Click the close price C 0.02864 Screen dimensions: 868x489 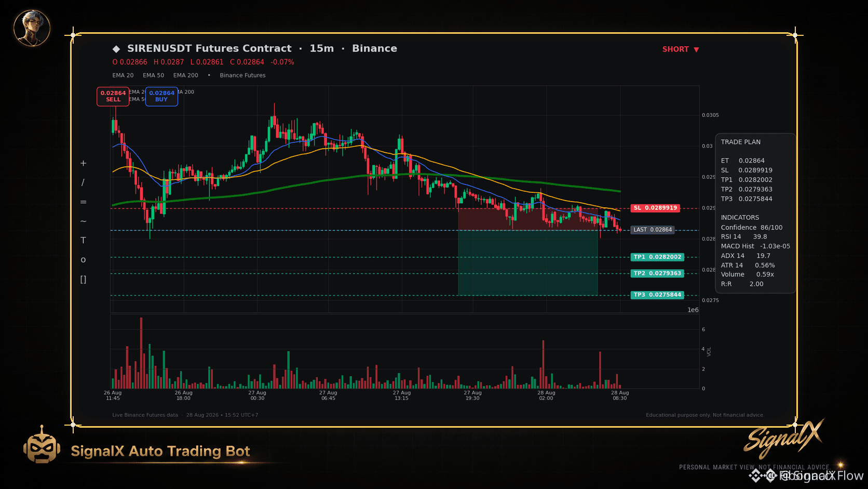pos(247,62)
